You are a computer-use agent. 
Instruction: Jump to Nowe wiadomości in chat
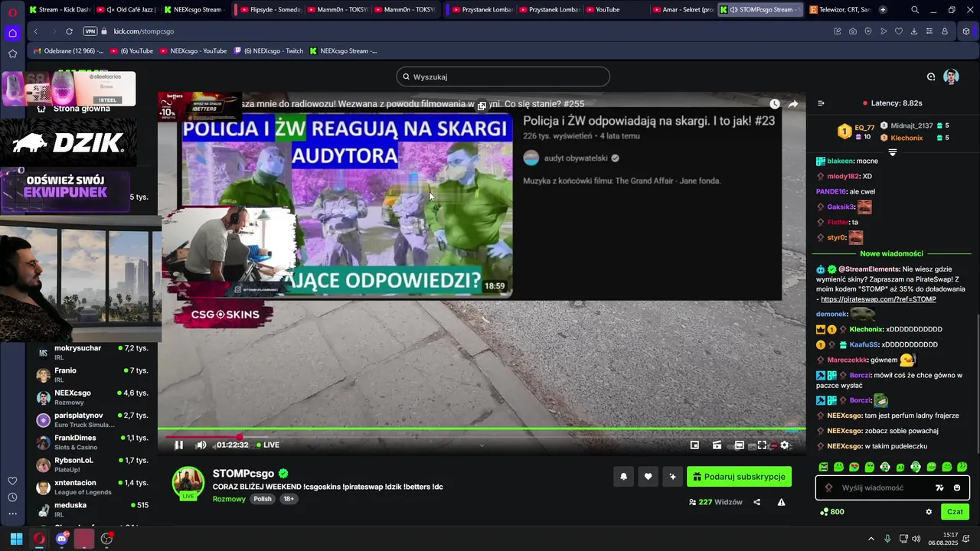891,253
